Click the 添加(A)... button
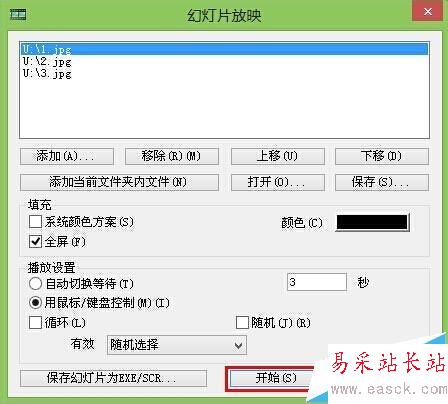448x404 pixels. (x=67, y=156)
